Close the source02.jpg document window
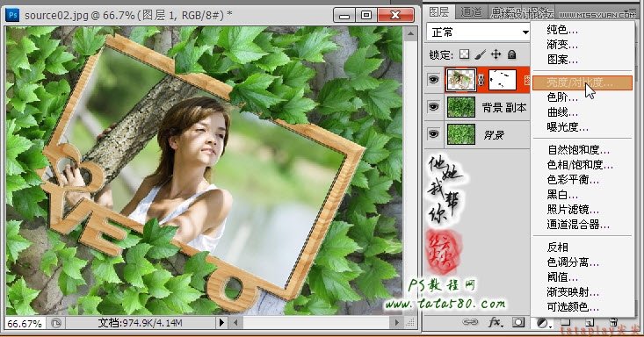Image resolution: width=644 pixels, height=337 pixels. pos(395,15)
